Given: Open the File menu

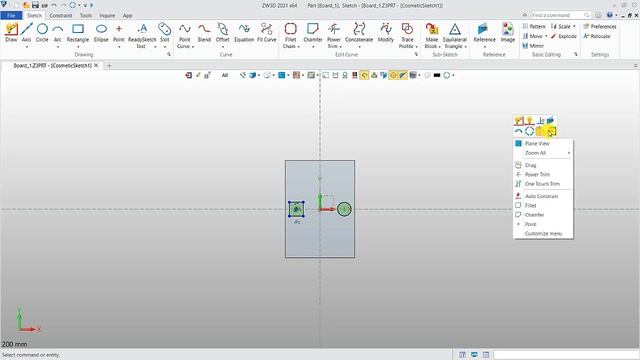Looking at the screenshot, I should (x=11, y=16).
